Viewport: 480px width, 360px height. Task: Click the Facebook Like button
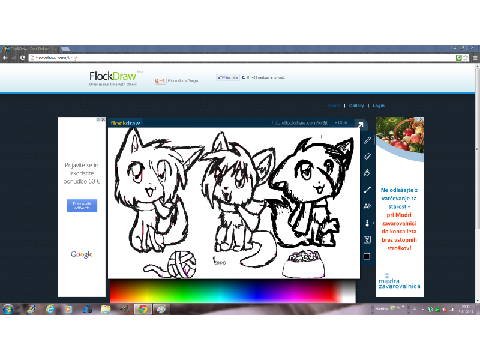pyautogui.click(x=228, y=77)
